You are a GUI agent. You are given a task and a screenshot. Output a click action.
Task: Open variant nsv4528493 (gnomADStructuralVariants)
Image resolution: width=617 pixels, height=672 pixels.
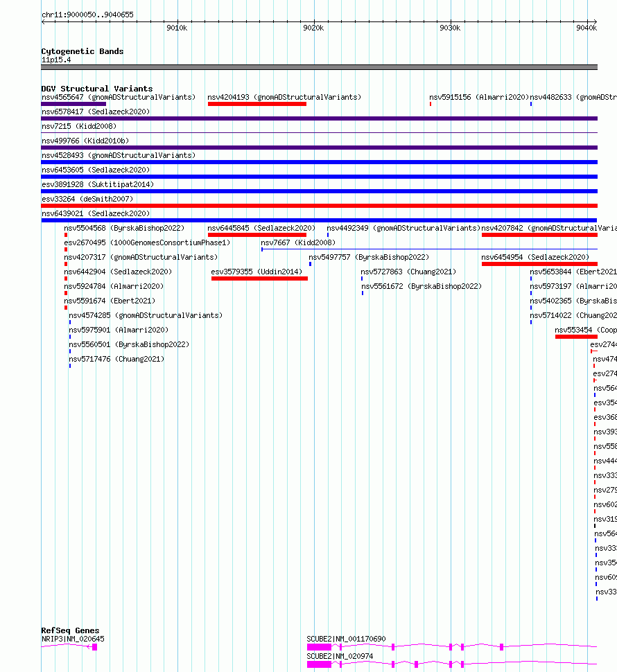pyautogui.click(x=119, y=156)
